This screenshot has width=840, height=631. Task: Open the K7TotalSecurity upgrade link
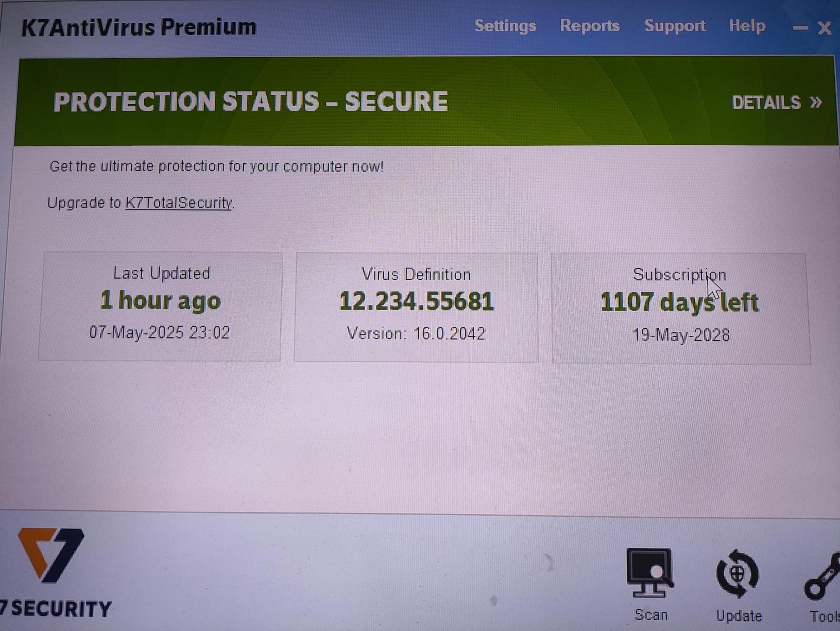click(x=179, y=202)
